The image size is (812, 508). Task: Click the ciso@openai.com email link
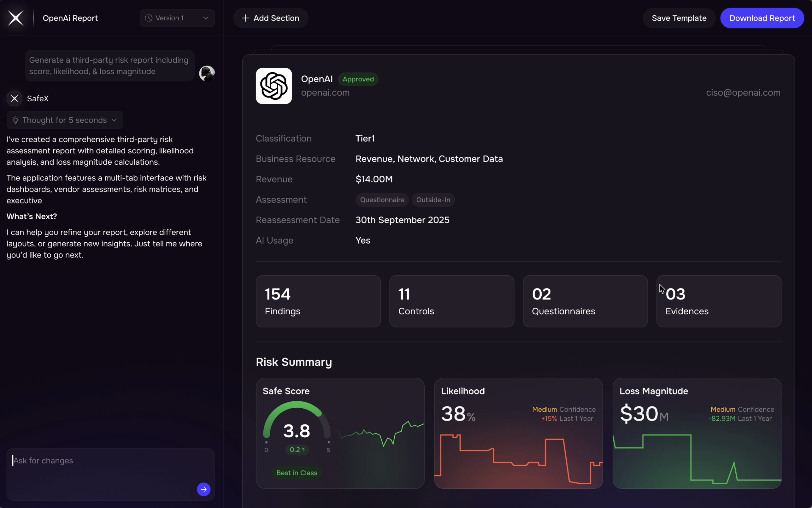coord(743,93)
